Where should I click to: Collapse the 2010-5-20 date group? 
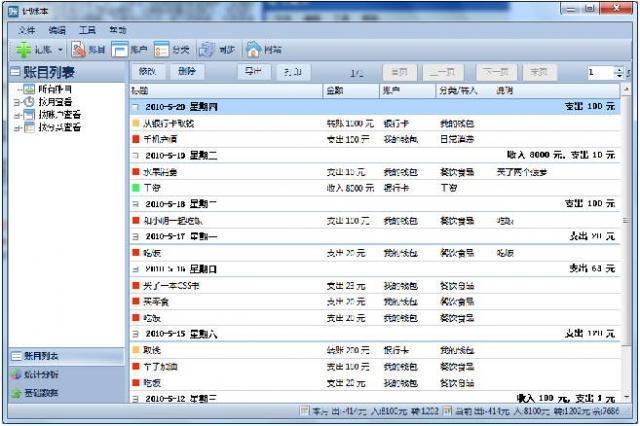(x=136, y=107)
